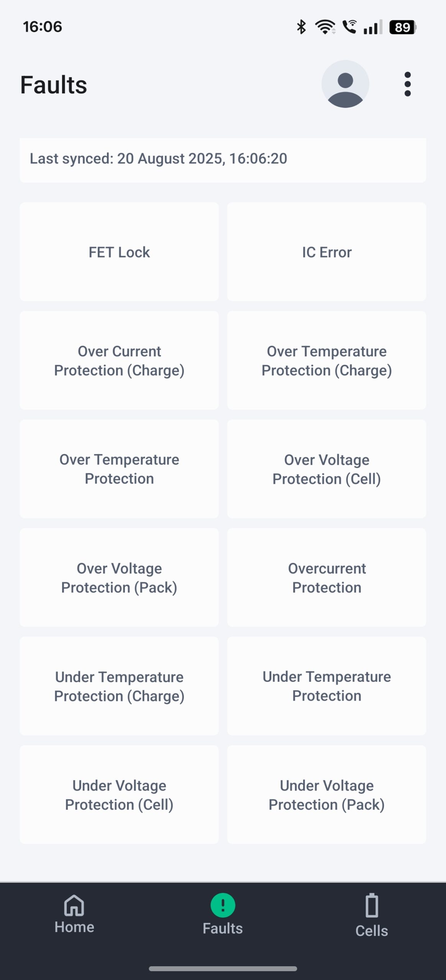Image resolution: width=446 pixels, height=980 pixels.
Task: Open Under Temperature Protection (Charge) card
Action: [119, 686]
